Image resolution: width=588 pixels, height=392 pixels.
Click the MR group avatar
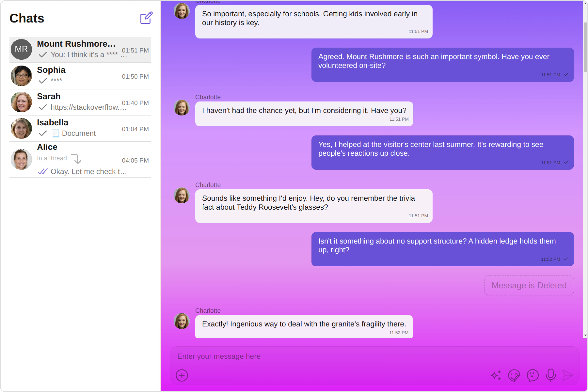pos(21,49)
